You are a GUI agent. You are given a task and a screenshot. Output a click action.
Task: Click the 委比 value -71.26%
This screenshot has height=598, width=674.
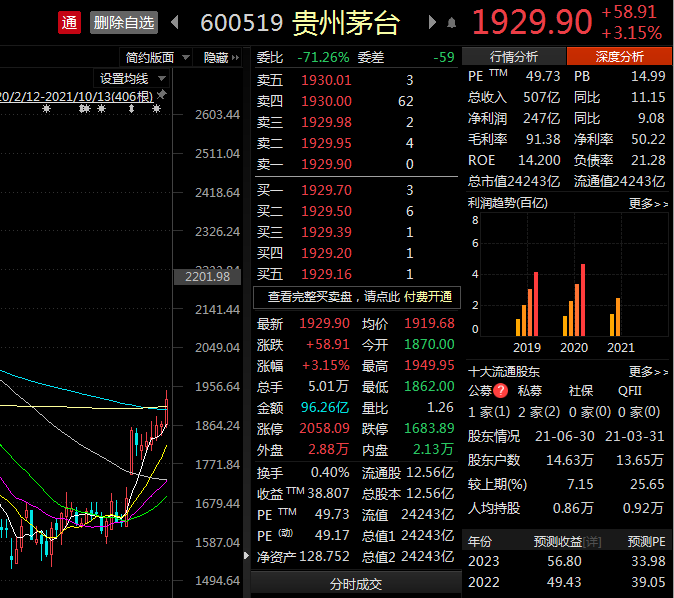(x=323, y=57)
